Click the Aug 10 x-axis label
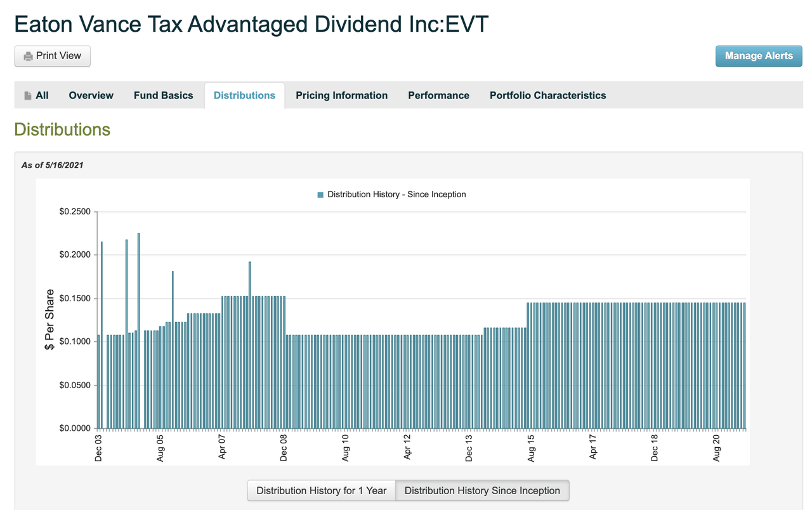The image size is (812, 510). [346, 448]
